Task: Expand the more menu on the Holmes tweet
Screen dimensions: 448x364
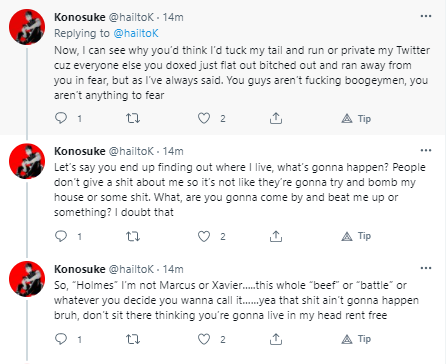Action: [x=426, y=268]
